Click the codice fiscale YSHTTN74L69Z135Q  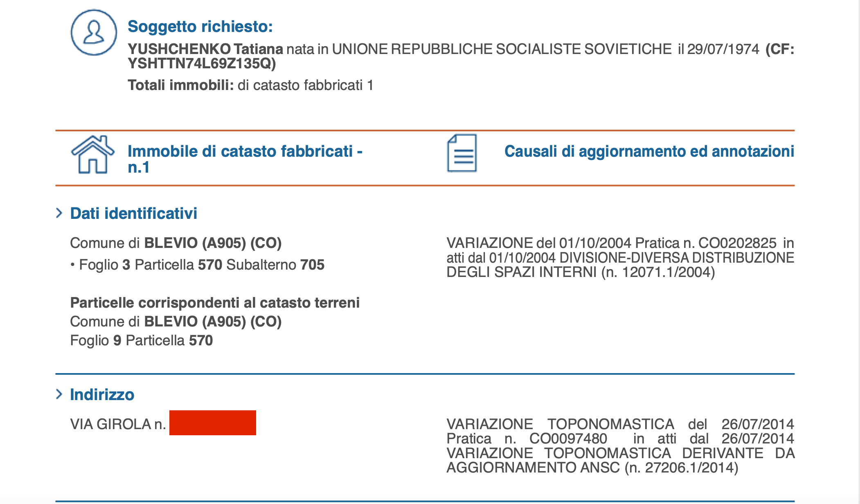pyautogui.click(x=201, y=64)
